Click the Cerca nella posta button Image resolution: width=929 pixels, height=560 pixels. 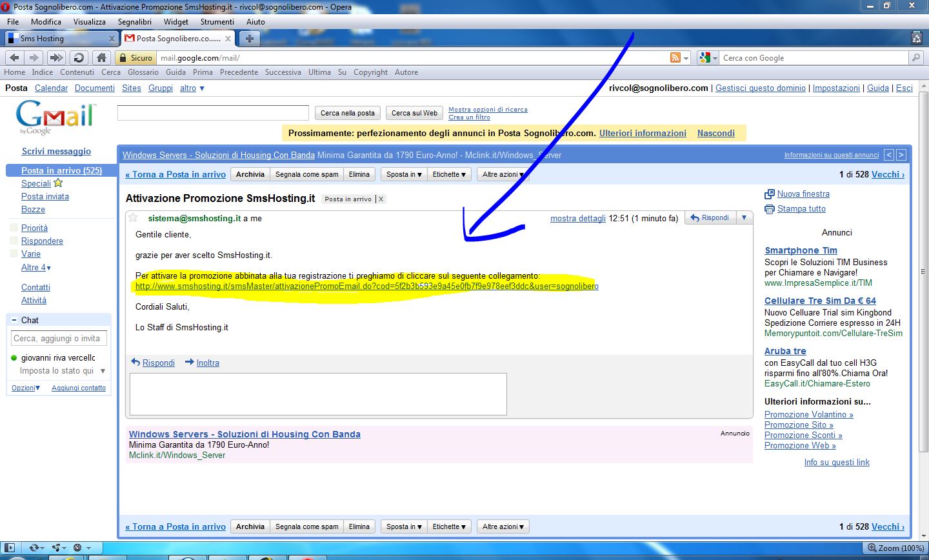tap(347, 113)
